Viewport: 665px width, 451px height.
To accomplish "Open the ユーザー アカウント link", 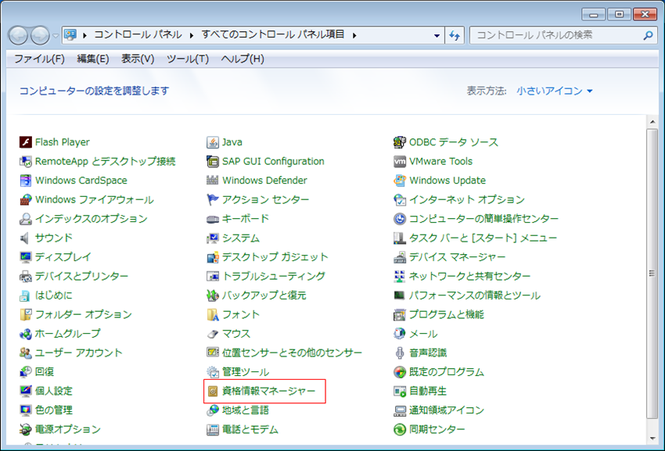I will point(78,353).
